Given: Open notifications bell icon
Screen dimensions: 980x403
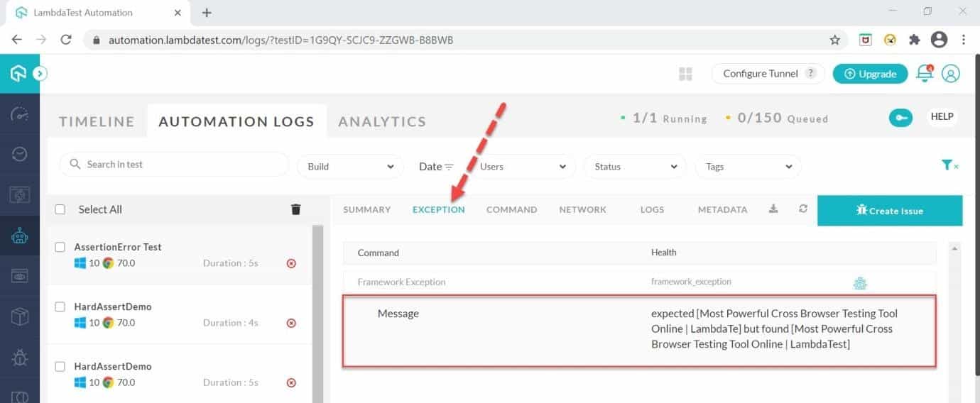Looking at the screenshot, I should click(x=924, y=73).
